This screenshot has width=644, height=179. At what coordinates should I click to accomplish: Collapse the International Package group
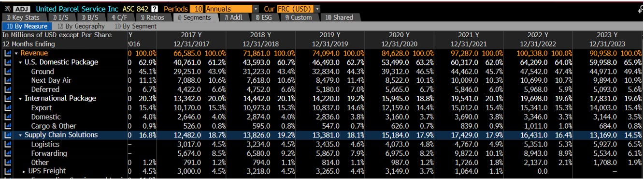(20, 99)
